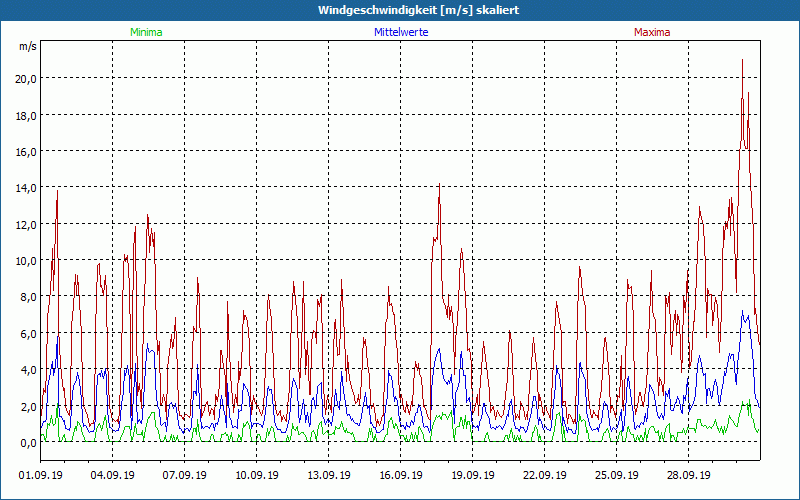Click the 01.09.19 date label
Image resolution: width=800 pixels, height=500 pixels.
(x=40, y=476)
